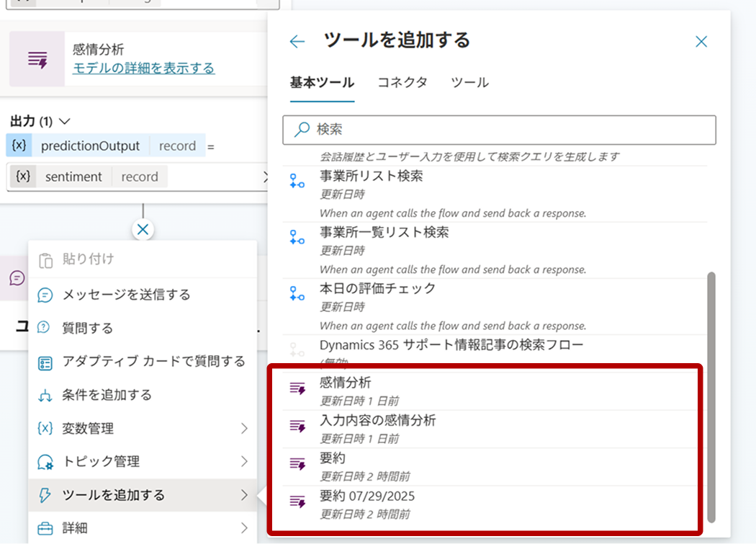The image size is (756, 544).
Task: Choose メッセージを送信する from the menu
Action: 126,295
